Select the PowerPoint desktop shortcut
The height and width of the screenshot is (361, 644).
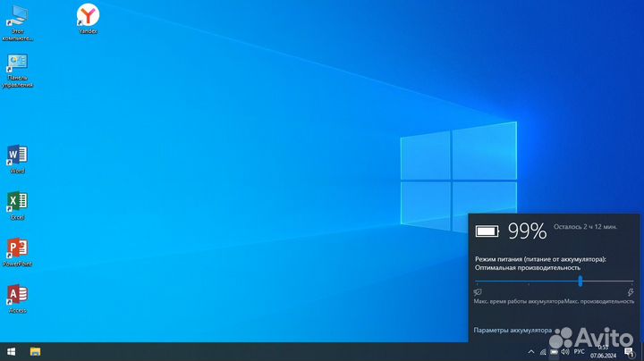17,252
